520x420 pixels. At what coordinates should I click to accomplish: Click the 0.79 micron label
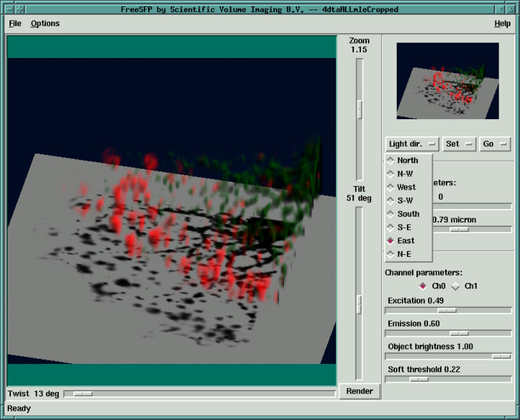coord(454,219)
